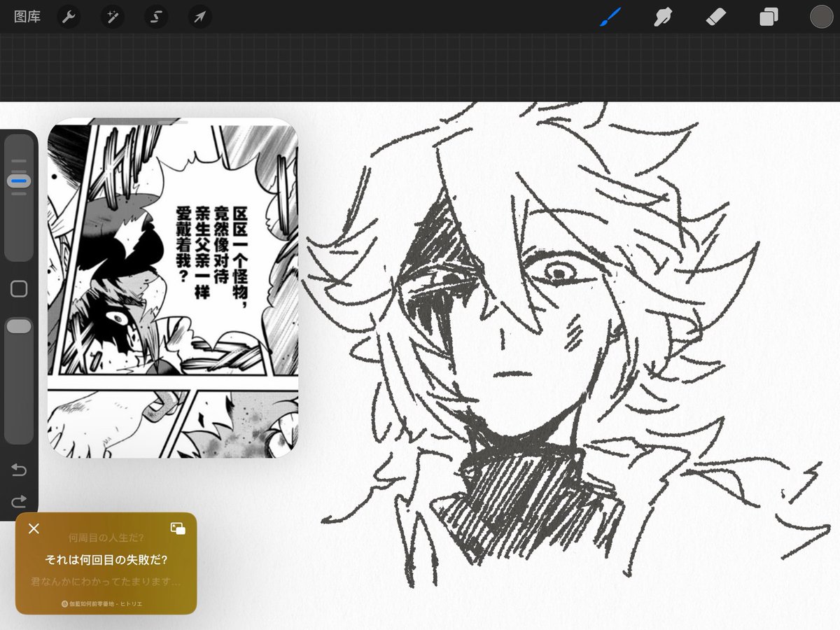
Task: Open the Actions wrench menu
Action: click(x=69, y=16)
